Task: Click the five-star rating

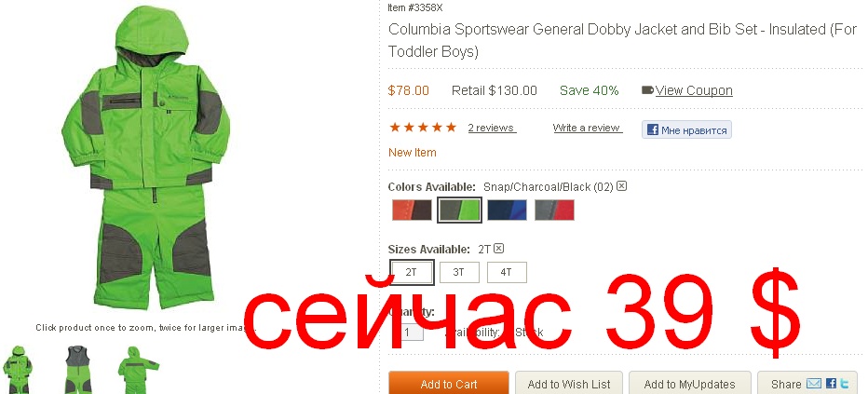Action: coord(423,128)
